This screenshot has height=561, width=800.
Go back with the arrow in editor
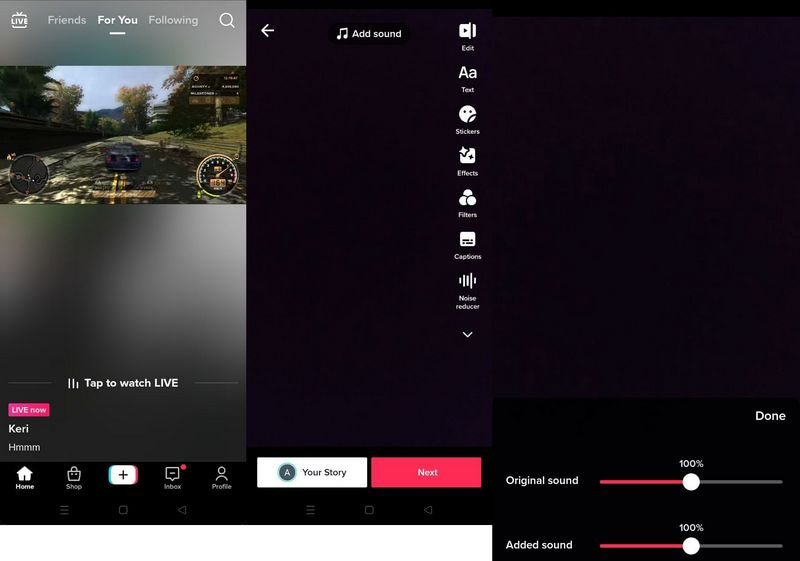pos(268,31)
